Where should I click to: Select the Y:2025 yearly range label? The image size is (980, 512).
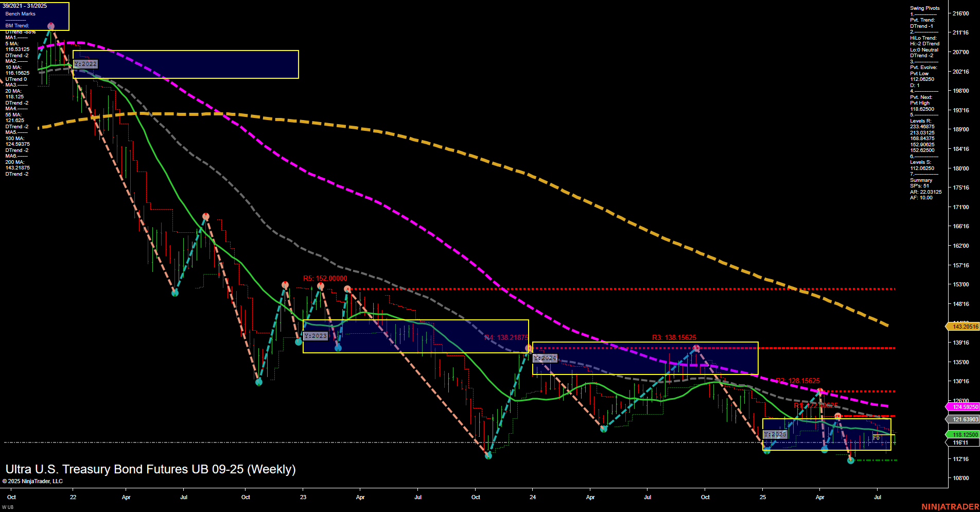click(x=775, y=434)
